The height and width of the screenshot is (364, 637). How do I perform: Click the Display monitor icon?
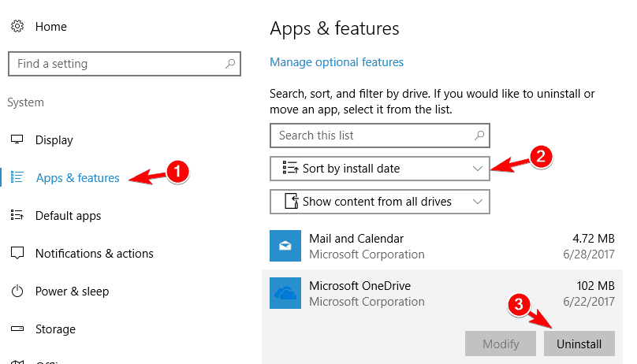[x=17, y=140]
